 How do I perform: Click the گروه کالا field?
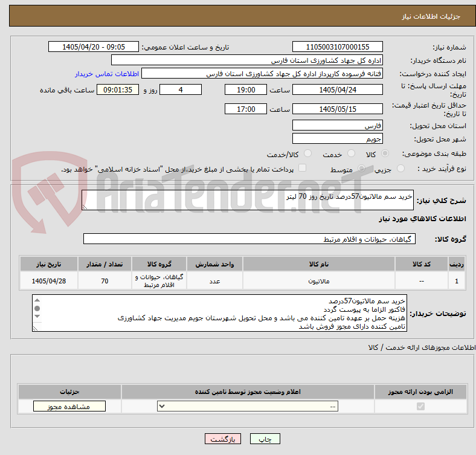coord(249,239)
